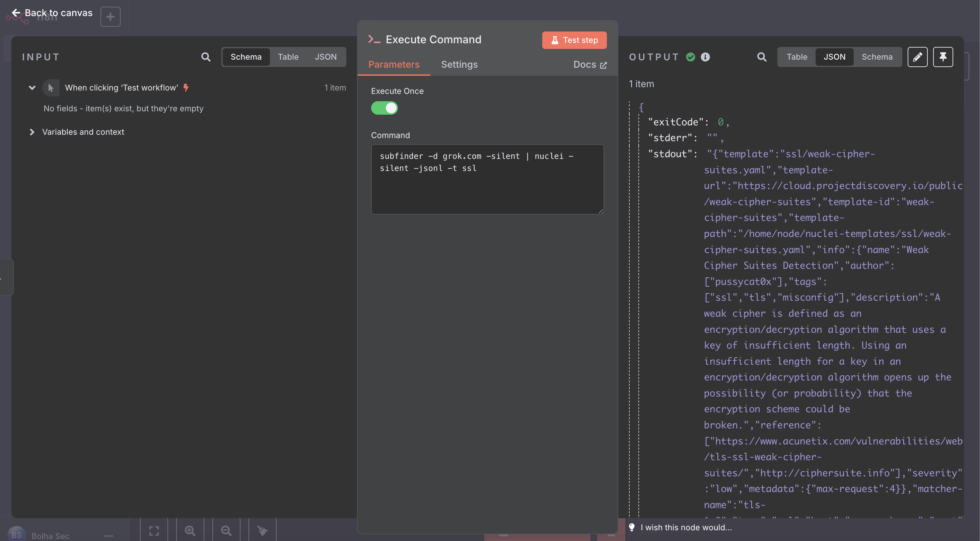Open the Bolha Sec user options dots

(109, 536)
